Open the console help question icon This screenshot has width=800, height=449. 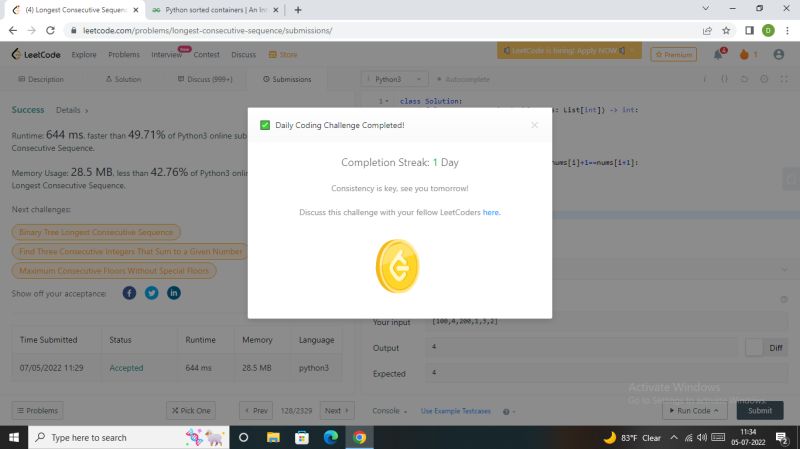(506, 411)
